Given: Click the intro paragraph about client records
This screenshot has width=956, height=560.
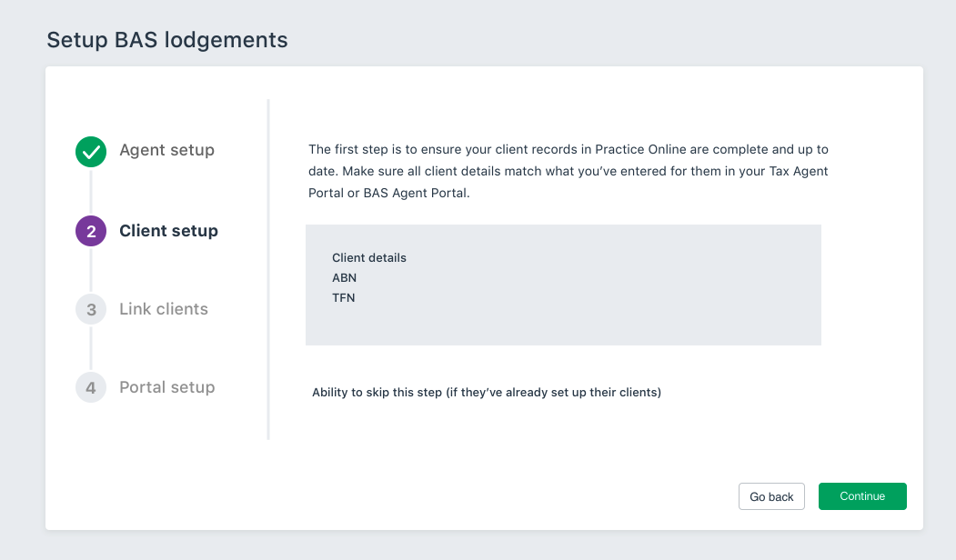Looking at the screenshot, I should 569,172.
